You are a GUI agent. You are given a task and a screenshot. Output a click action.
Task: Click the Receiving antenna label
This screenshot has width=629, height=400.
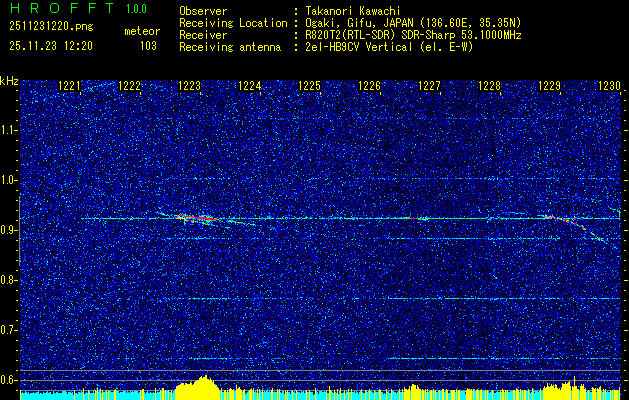click(x=230, y=47)
